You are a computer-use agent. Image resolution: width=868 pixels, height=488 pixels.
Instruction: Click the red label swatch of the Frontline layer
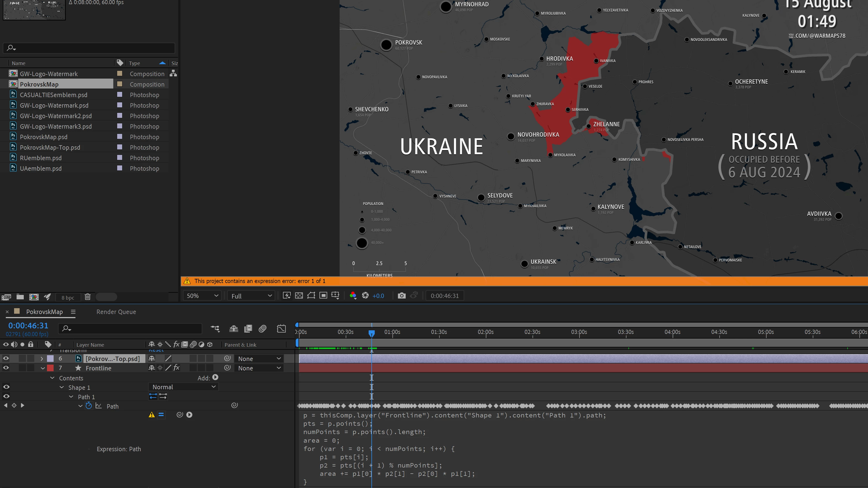(x=51, y=368)
